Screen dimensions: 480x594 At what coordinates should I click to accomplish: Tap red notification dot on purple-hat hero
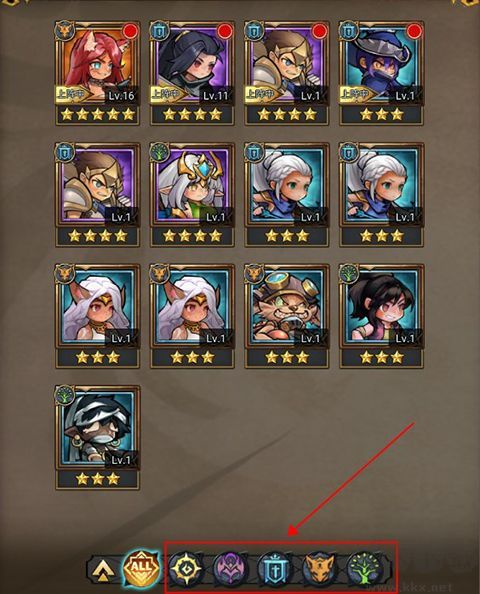tap(414, 31)
